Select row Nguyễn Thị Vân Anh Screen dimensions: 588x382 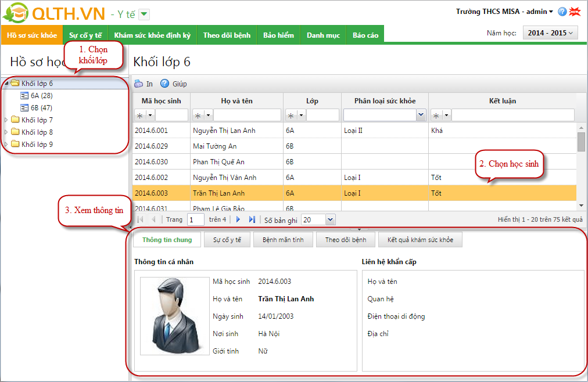pos(354,178)
